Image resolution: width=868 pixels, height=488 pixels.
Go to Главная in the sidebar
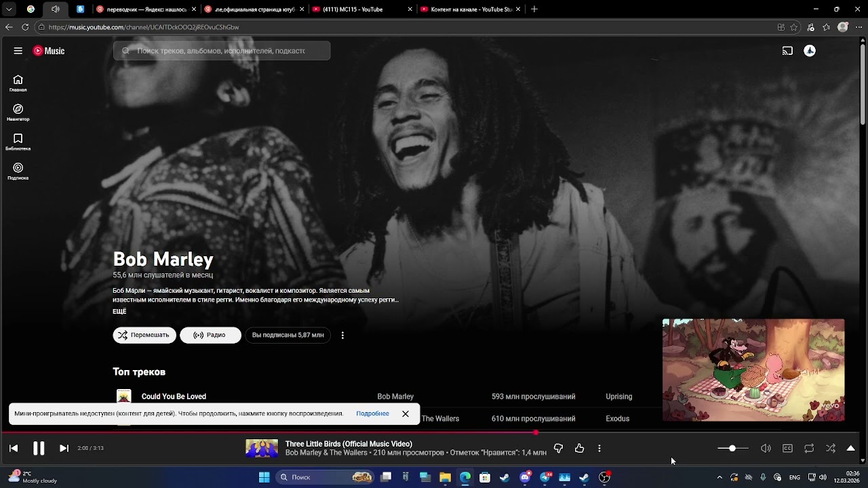tap(18, 83)
